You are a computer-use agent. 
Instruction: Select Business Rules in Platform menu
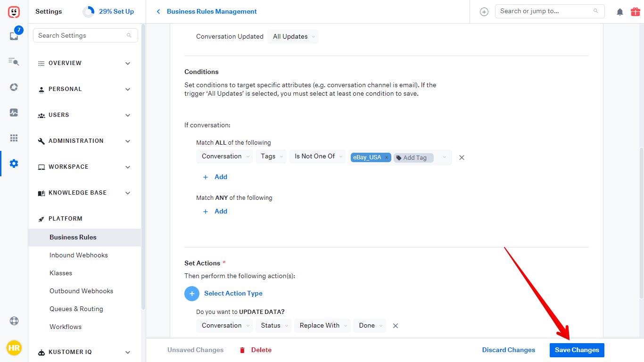tap(84, 238)
